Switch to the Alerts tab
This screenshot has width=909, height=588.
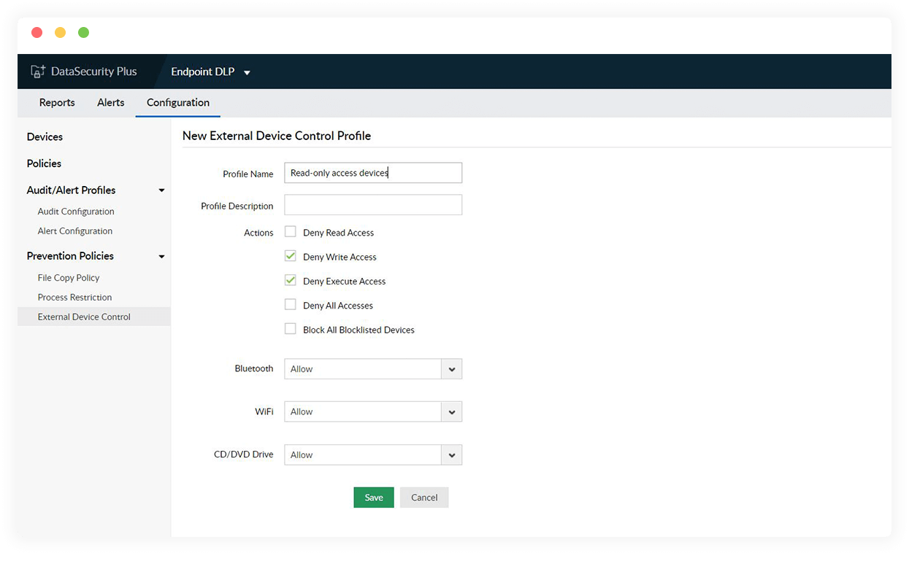click(x=111, y=103)
